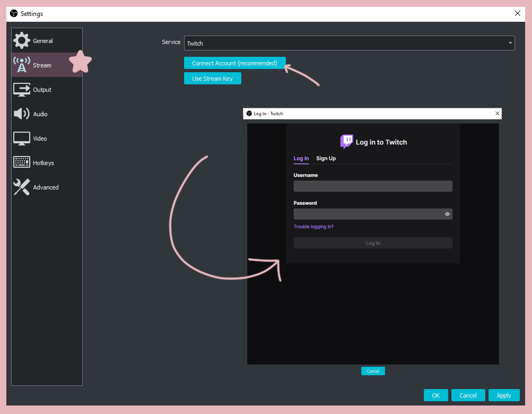532x414 pixels.
Task: Click OK in Settings window
Action: click(435, 395)
